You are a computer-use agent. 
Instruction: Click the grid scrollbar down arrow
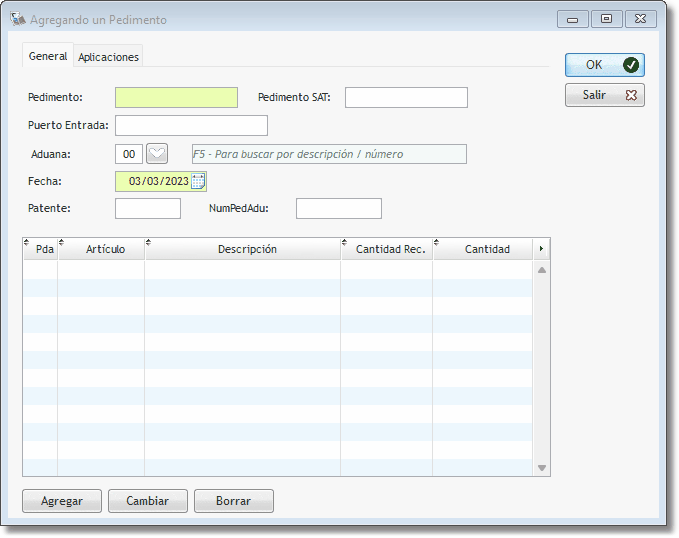542,468
